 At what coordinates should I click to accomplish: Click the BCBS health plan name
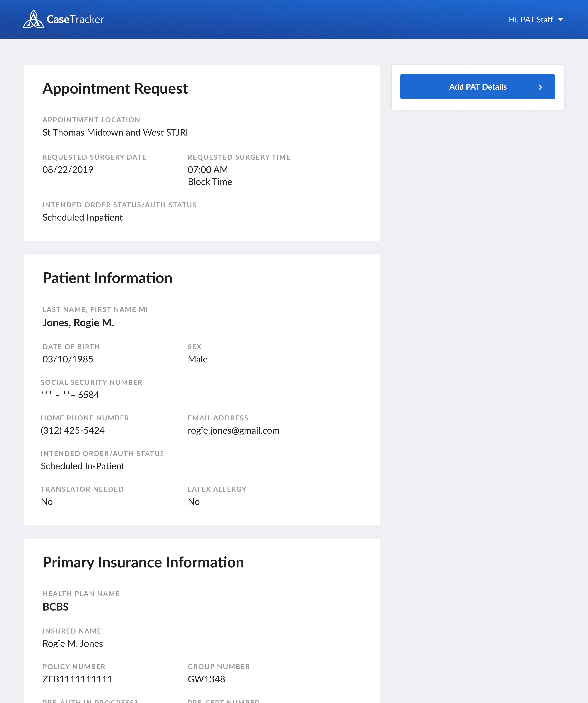click(x=56, y=607)
